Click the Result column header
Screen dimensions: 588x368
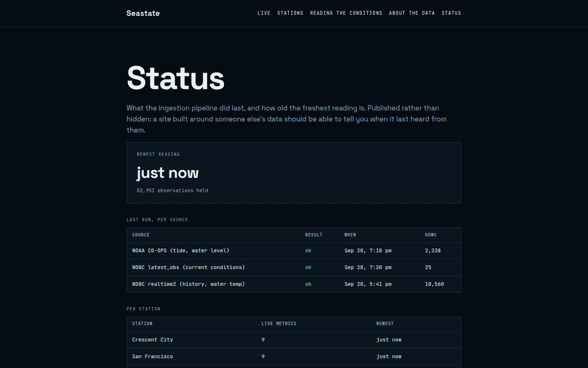[x=314, y=235]
